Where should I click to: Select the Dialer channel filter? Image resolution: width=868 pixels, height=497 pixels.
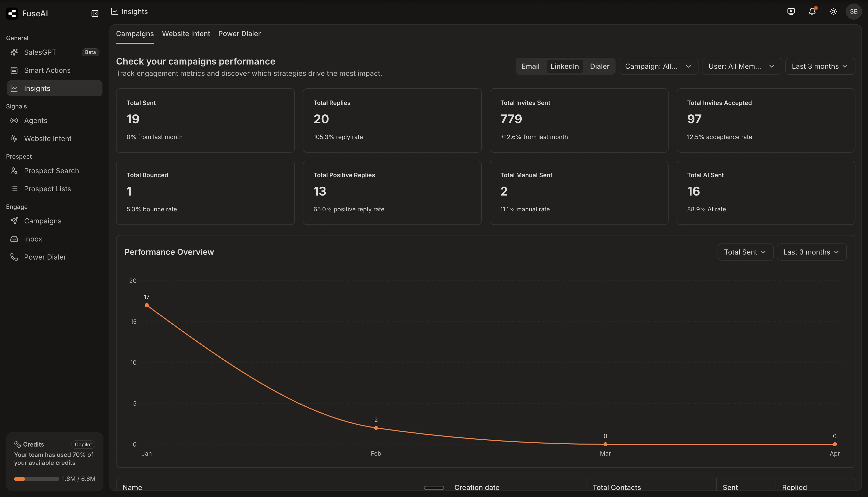(599, 66)
